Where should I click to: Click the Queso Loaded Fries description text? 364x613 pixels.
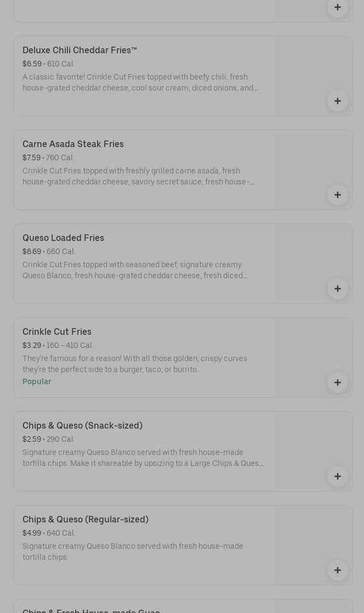click(x=135, y=271)
